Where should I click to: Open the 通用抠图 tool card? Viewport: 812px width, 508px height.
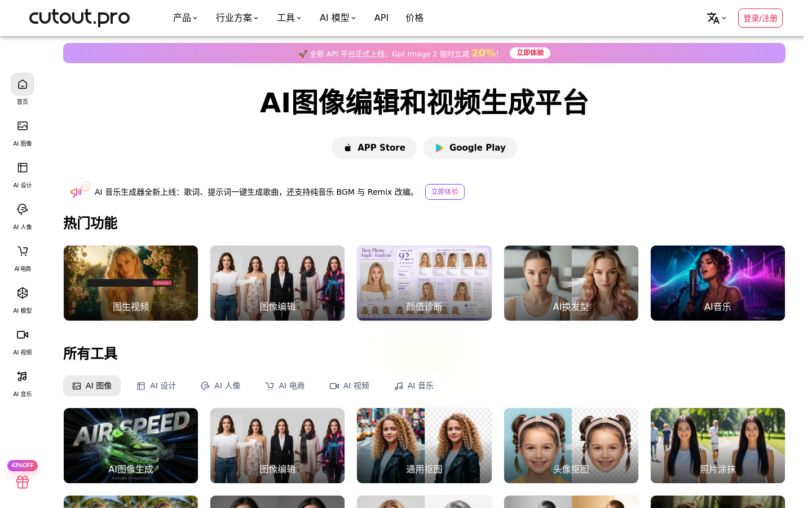[x=424, y=445]
